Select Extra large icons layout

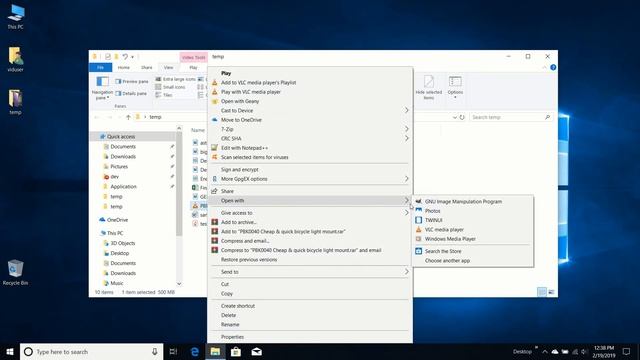point(176,79)
